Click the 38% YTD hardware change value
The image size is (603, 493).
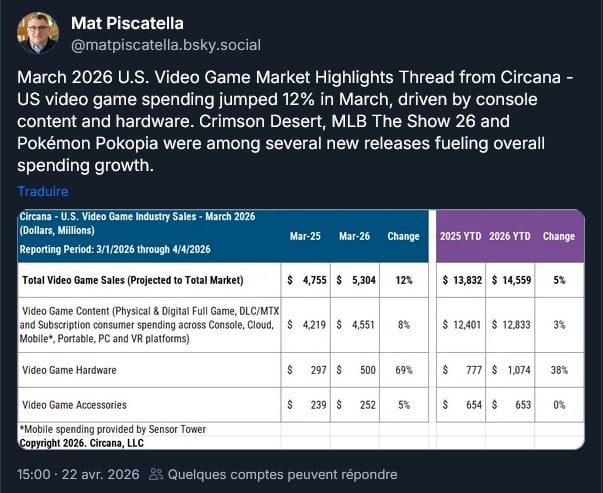point(559,370)
